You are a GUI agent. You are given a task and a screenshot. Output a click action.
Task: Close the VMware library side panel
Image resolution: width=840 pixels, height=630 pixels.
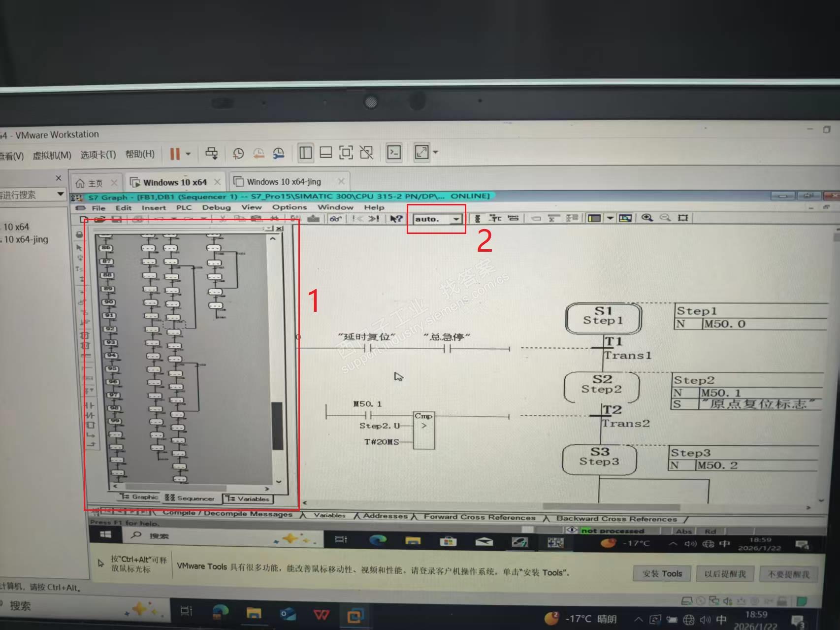tap(59, 178)
